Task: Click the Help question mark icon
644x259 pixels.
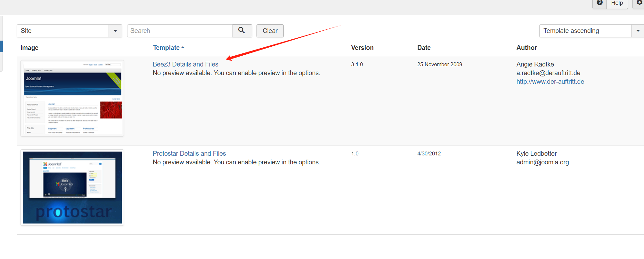Action: coord(599,3)
